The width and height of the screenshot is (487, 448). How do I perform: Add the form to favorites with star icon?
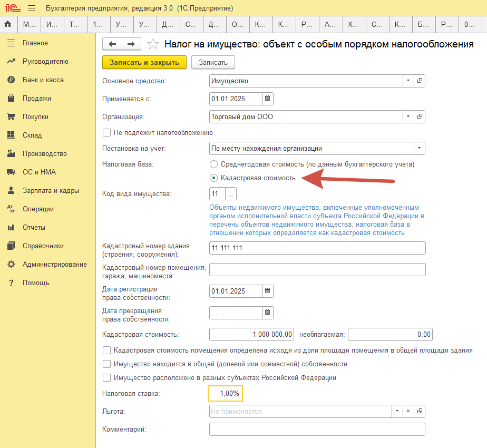point(152,44)
